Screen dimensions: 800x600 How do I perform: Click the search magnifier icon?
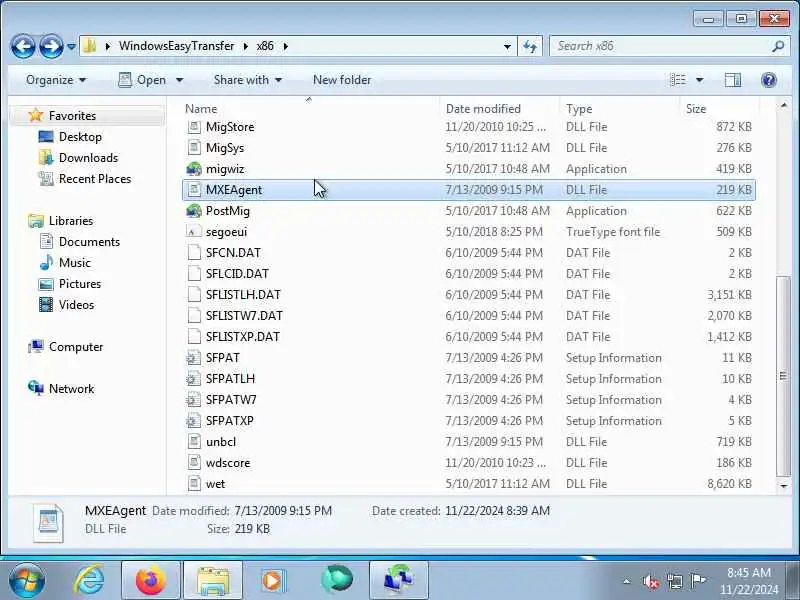tap(778, 46)
